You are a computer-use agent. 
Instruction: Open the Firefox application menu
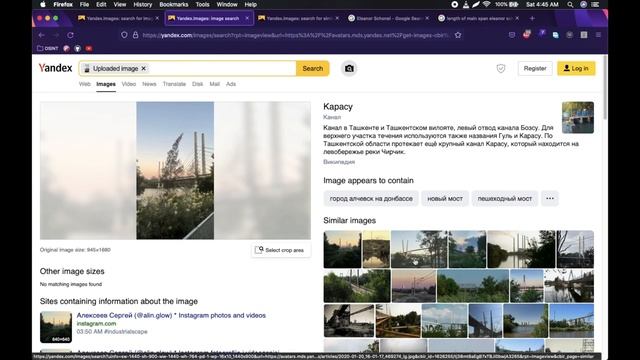[x=63, y=4]
